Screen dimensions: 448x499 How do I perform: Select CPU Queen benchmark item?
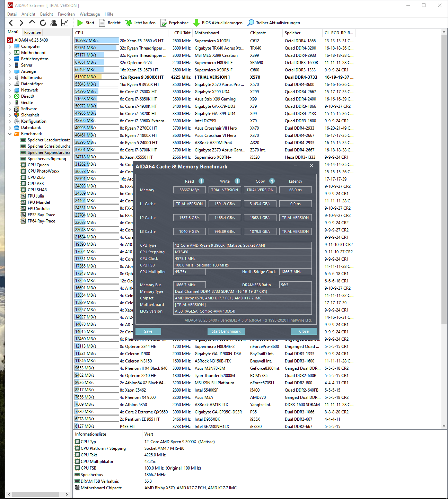tap(38, 165)
